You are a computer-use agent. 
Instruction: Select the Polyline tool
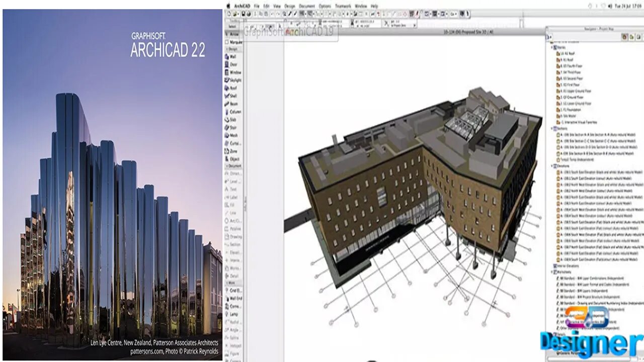[x=234, y=228]
